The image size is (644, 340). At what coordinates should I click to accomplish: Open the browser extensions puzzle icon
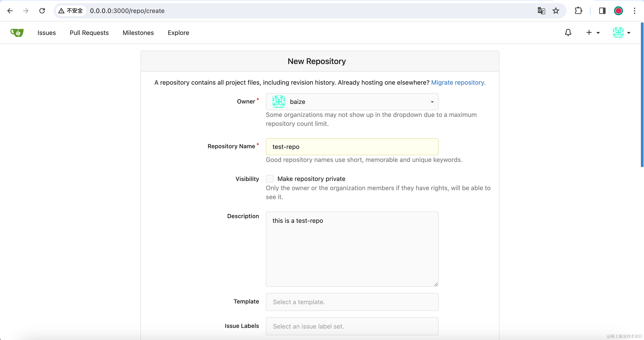tap(578, 11)
